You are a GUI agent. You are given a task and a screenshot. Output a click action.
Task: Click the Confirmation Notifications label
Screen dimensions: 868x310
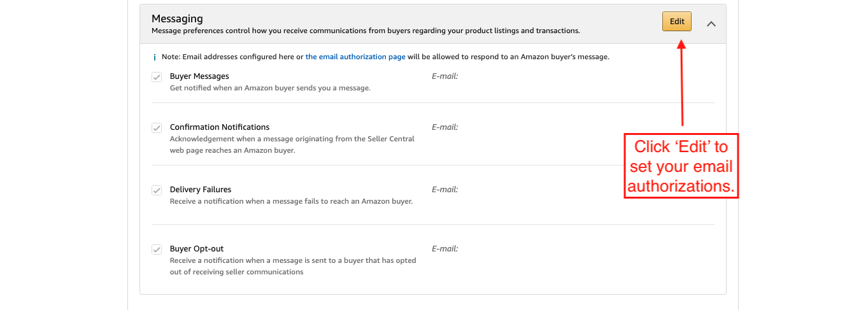[x=220, y=127]
